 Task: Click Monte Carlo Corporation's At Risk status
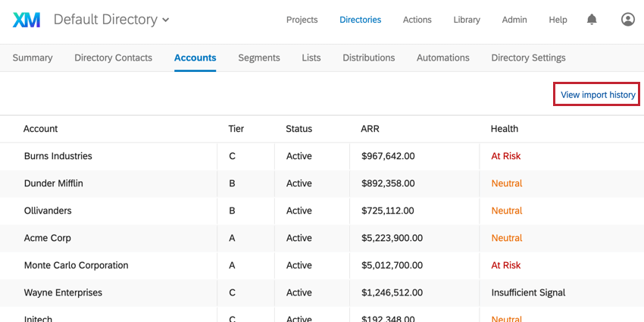[506, 265]
